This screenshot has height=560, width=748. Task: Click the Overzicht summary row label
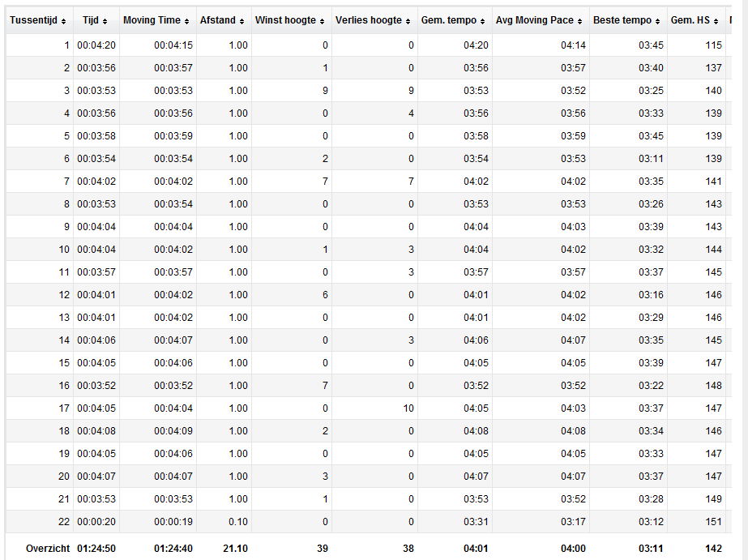tap(48, 549)
